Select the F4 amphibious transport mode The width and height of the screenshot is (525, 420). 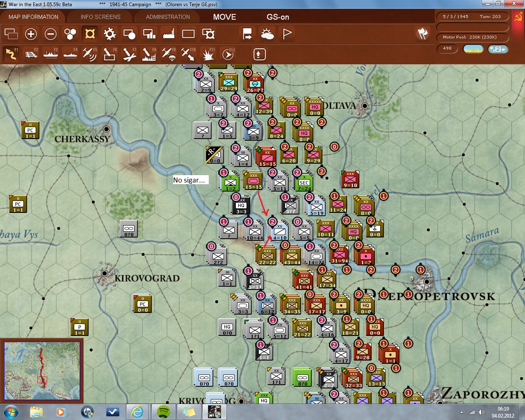(70, 54)
